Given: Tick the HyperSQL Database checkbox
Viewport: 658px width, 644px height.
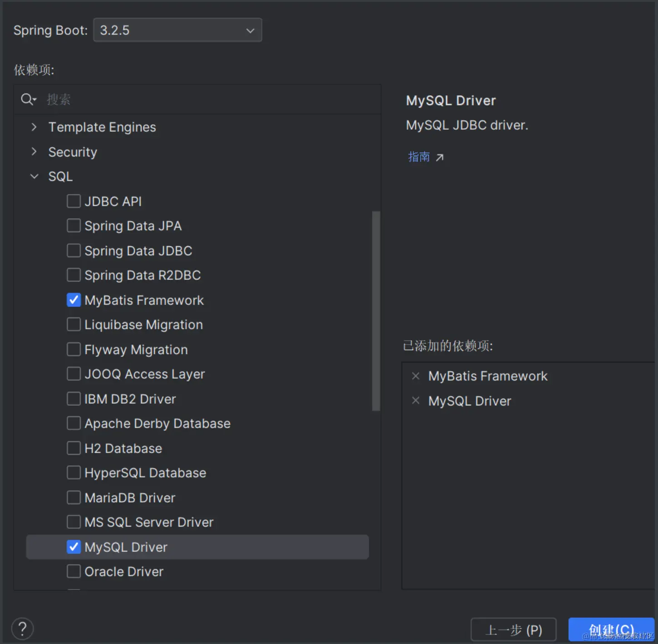Looking at the screenshot, I should coord(74,473).
